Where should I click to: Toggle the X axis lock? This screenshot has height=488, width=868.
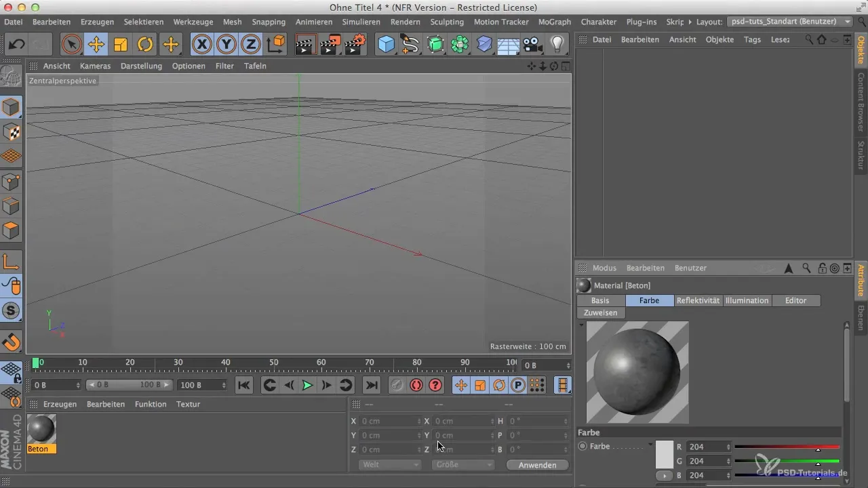point(201,45)
